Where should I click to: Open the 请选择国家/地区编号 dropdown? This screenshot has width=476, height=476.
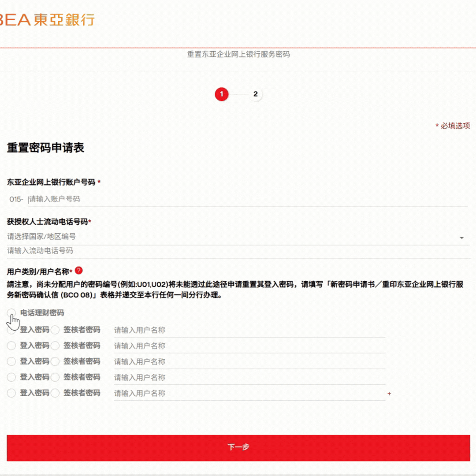pos(238,237)
